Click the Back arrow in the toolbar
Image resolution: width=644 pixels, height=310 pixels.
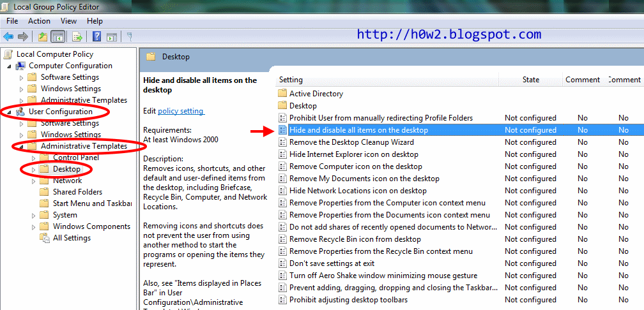point(8,37)
